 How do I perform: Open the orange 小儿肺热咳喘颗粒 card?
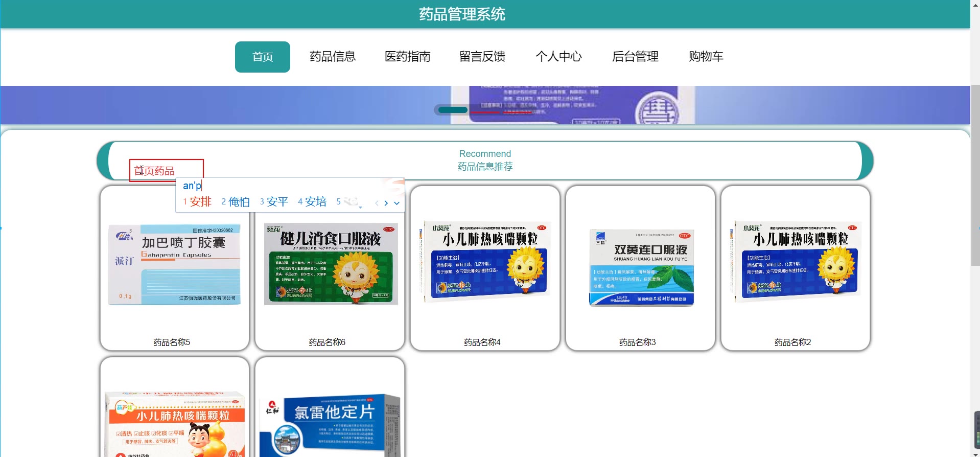(175, 407)
